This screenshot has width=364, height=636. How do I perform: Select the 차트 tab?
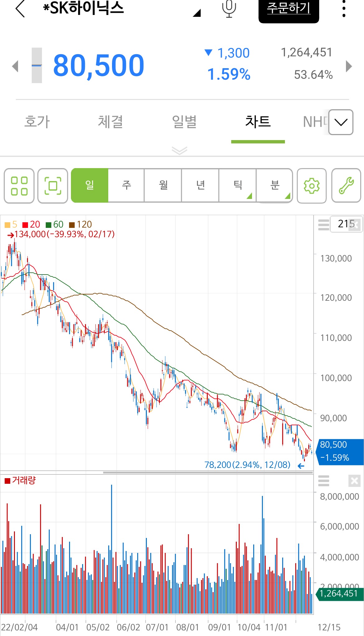point(258,122)
